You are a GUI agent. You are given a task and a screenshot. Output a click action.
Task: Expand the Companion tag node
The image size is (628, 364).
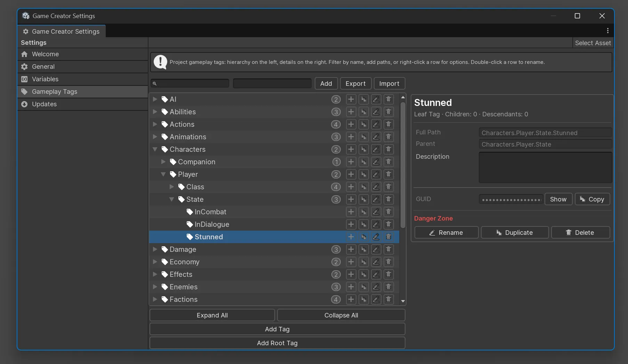[163, 162]
